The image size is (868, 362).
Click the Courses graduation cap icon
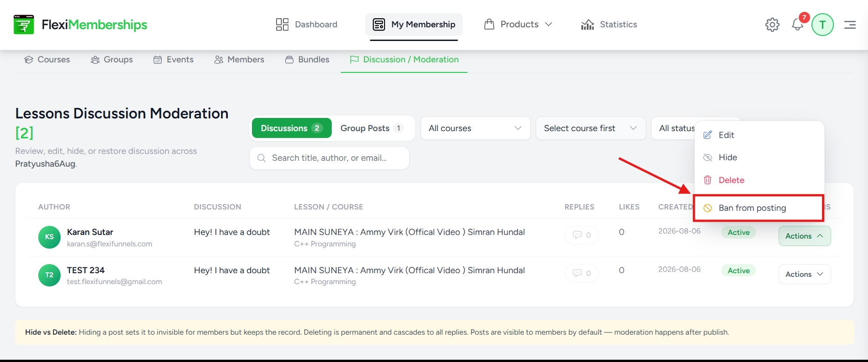tap(29, 60)
